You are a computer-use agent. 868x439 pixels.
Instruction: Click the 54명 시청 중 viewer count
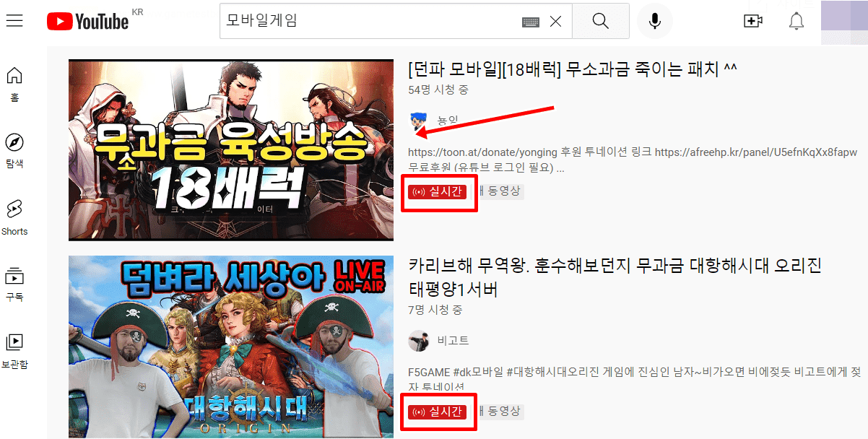click(438, 90)
